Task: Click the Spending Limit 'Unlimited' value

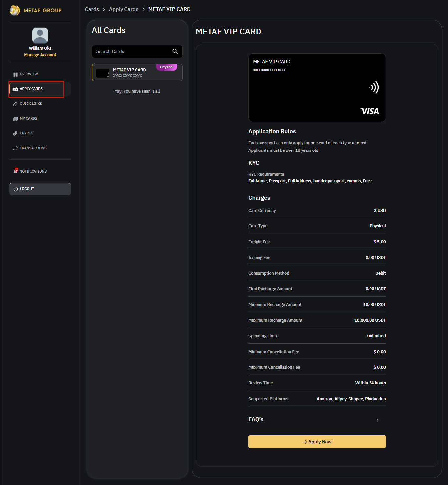Action: tap(376, 336)
